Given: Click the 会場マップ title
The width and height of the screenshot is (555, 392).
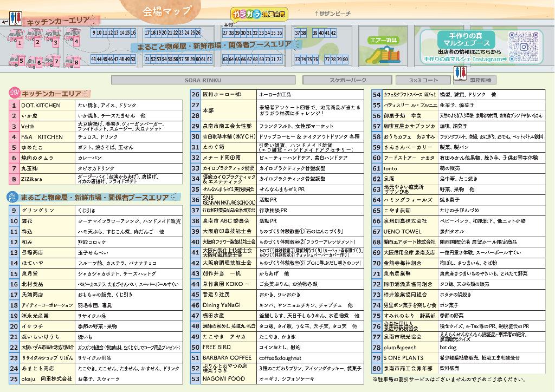Looking at the screenshot, I should 166,11.
